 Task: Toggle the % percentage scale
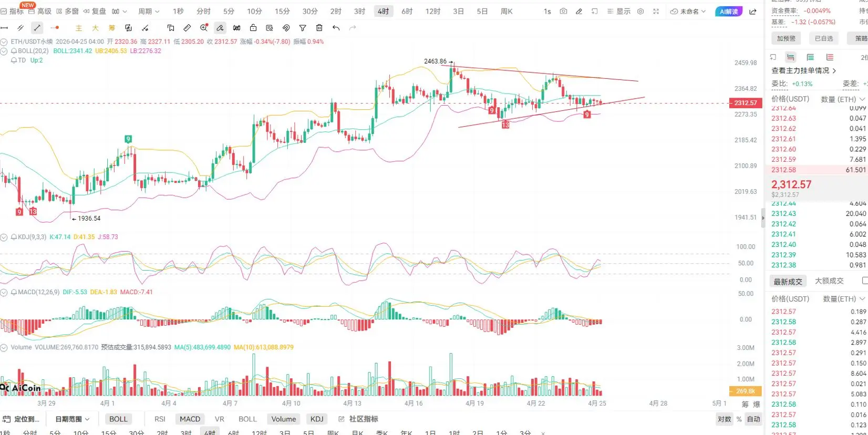click(x=739, y=419)
